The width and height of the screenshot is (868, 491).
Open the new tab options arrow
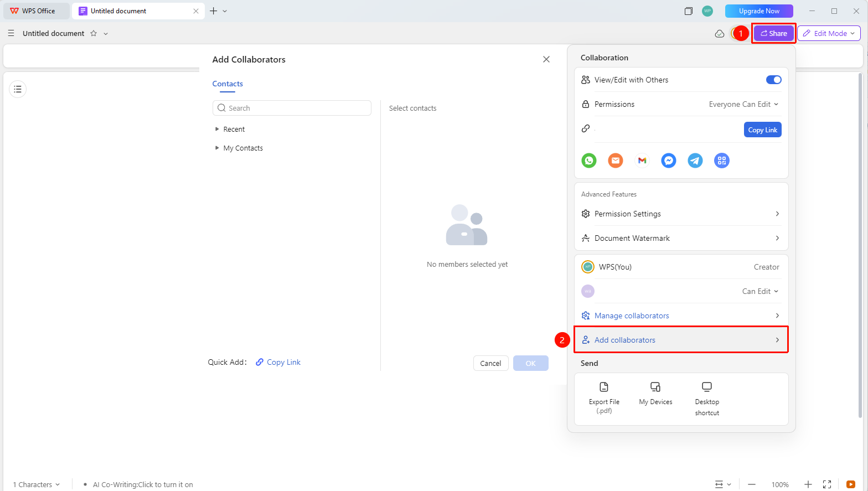[225, 11]
